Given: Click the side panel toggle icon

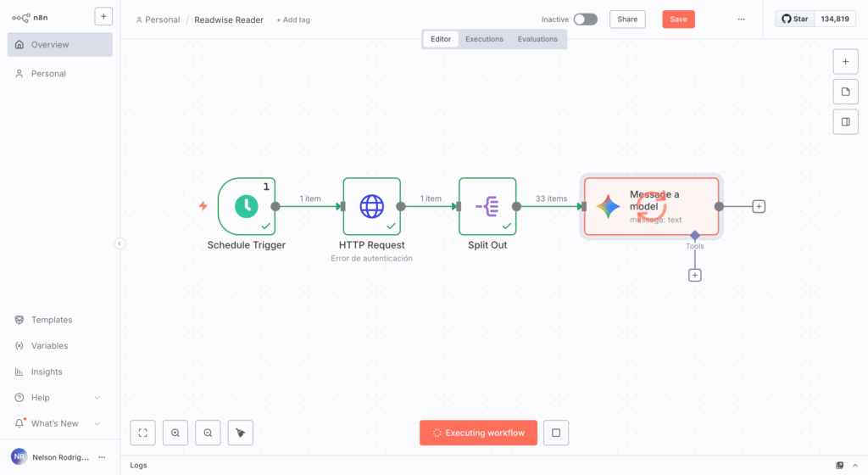Looking at the screenshot, I should 845,122.
